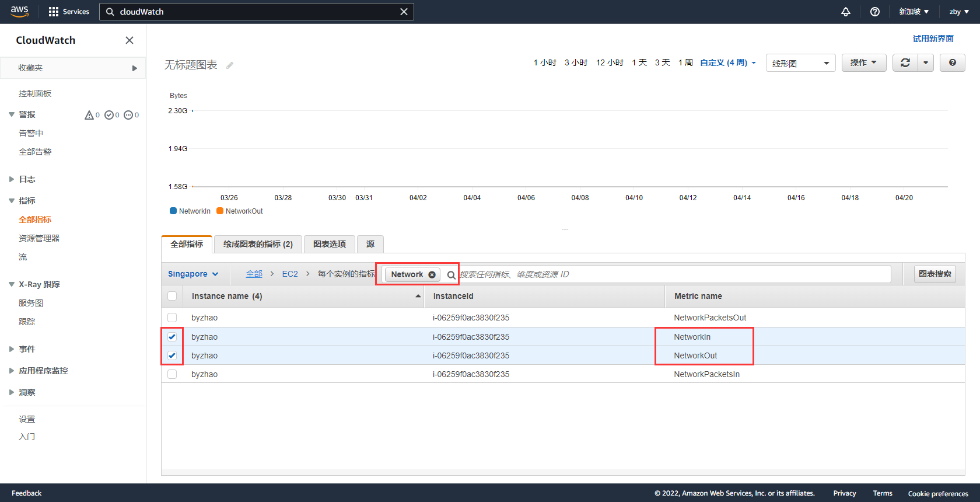Click the metric search magnifier icon
980x502 pixels.
(x=451, y=275)
